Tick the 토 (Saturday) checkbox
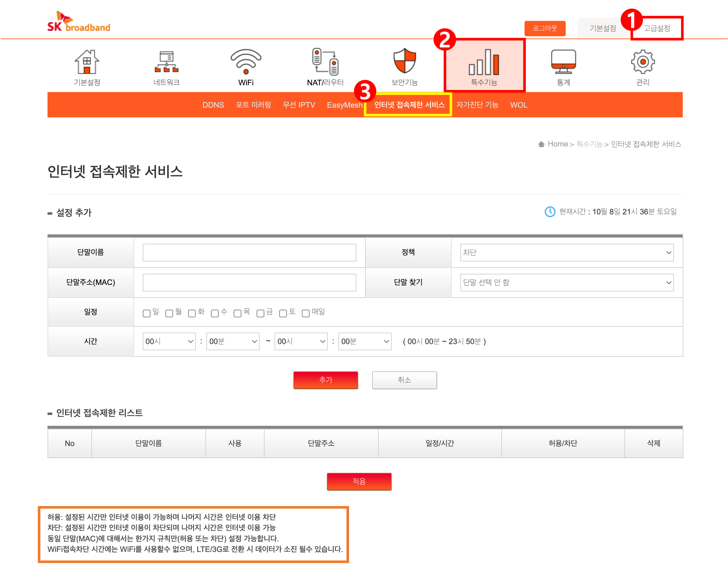 (283, 313)
